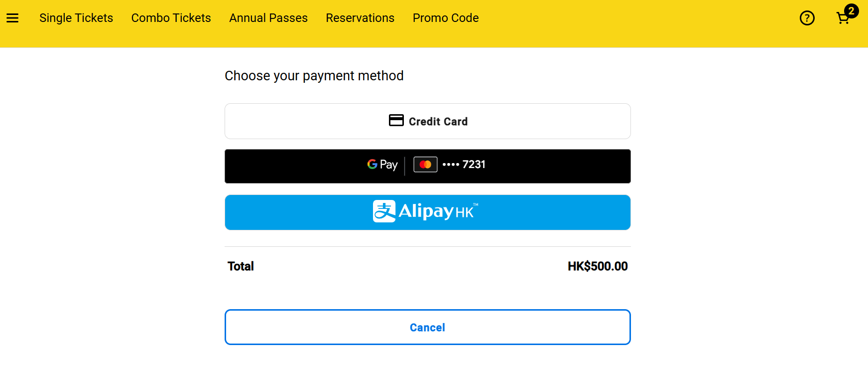Click the Alipay logo icon
This screenshot has width=868, height=367.
click(384, 211)
